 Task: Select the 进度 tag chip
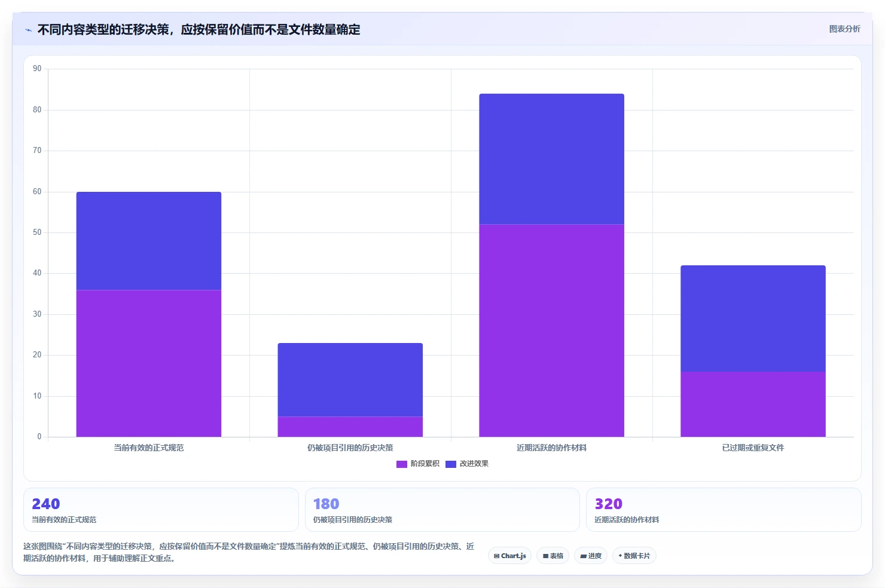[591, 556]
